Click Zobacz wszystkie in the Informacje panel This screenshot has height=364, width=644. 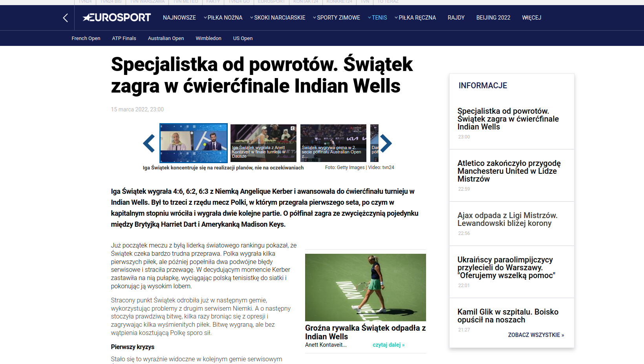pyautogui.click(x=536, y=335)
